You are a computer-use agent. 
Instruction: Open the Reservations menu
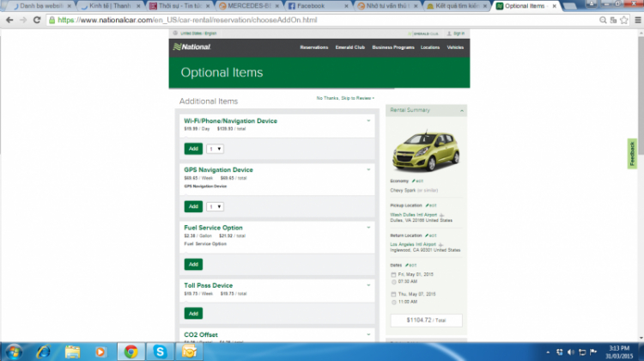point(313,47)
